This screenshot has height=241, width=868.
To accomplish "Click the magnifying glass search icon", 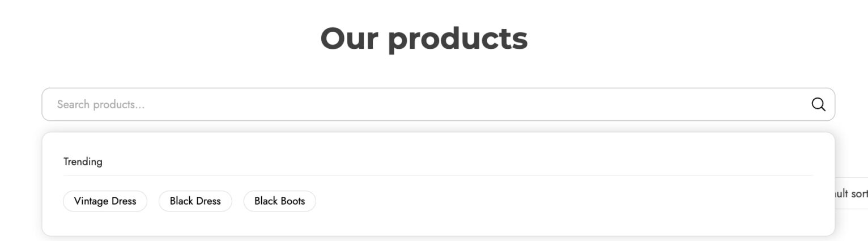I will click(818, 104).
